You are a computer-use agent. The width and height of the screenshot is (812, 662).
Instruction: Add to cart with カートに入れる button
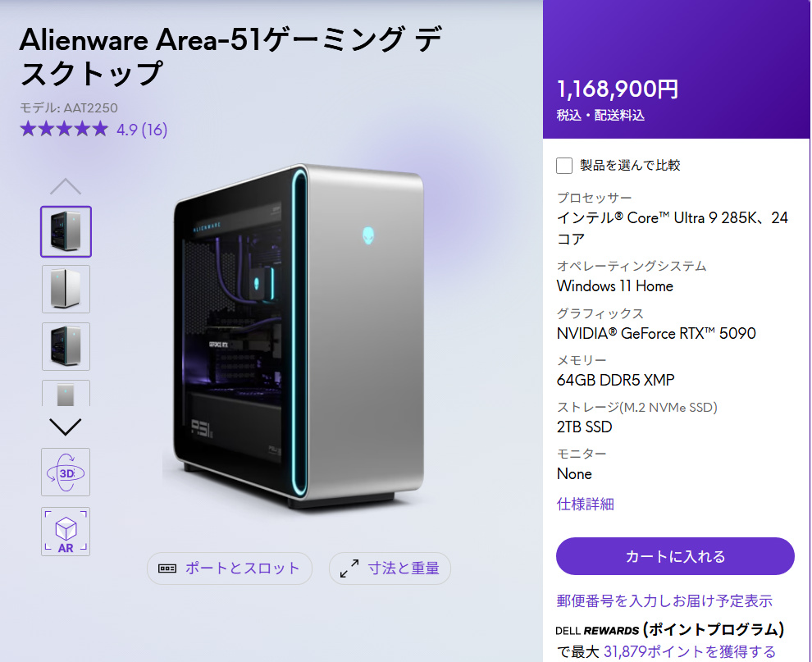[x=675, y=556]
